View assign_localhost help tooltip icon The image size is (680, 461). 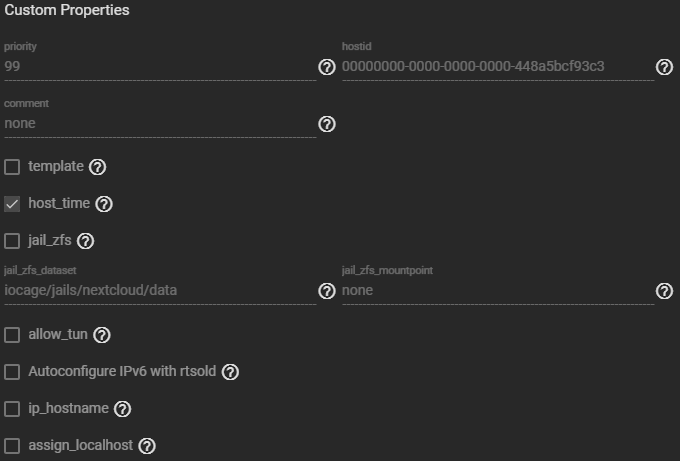click(x=147, y=446)
